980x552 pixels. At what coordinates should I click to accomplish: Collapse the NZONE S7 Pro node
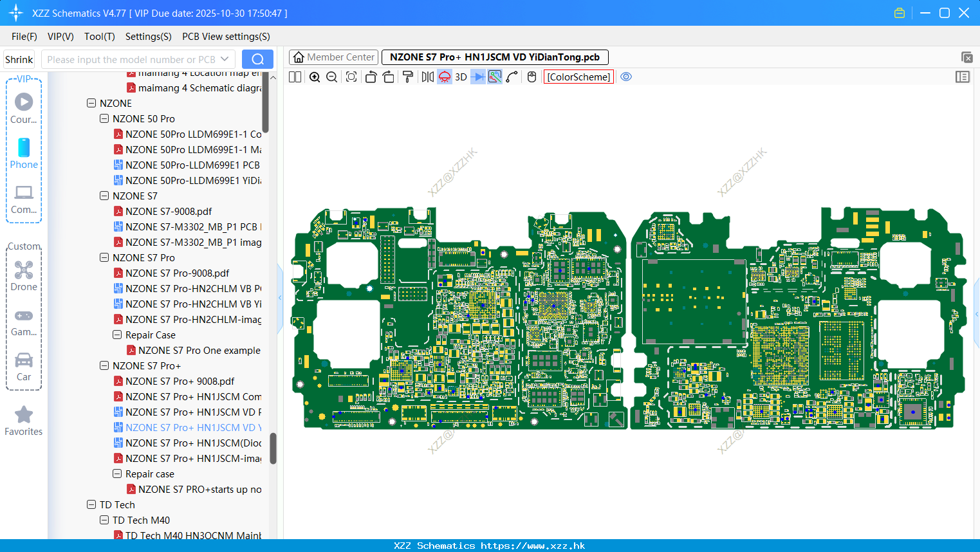coord(104,257)
